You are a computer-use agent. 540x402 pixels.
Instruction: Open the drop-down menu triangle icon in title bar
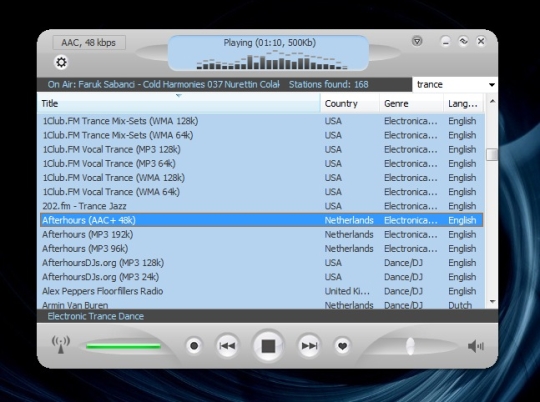(417, 41)
